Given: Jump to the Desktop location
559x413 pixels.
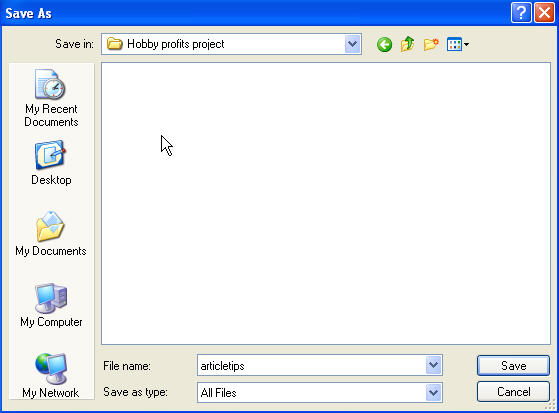Looking at the screenshot, I should [x=51, y=163].
